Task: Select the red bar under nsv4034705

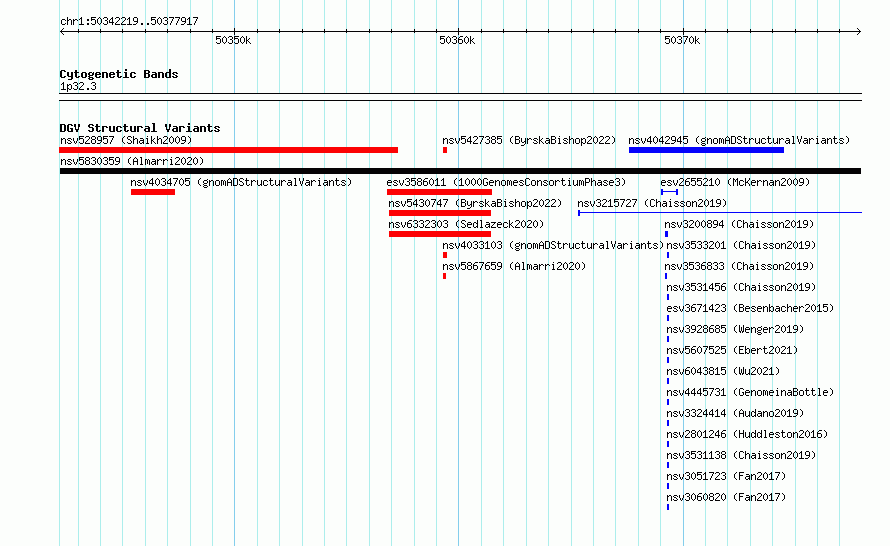Action: 153,192
